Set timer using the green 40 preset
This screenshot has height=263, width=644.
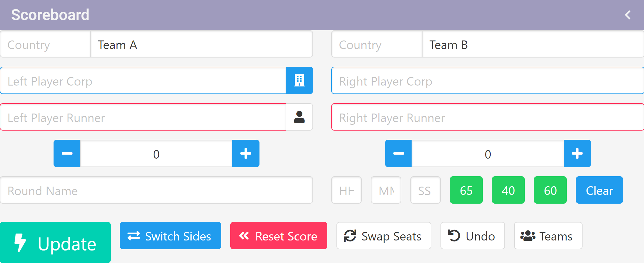[x=508, y=190]
